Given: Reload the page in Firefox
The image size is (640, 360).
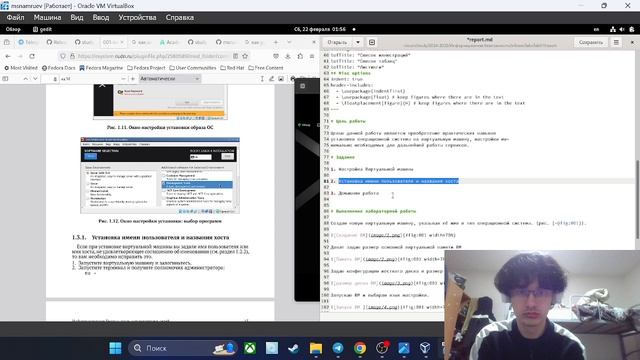Looking at the screenshot, I should [x=32, y=56].
